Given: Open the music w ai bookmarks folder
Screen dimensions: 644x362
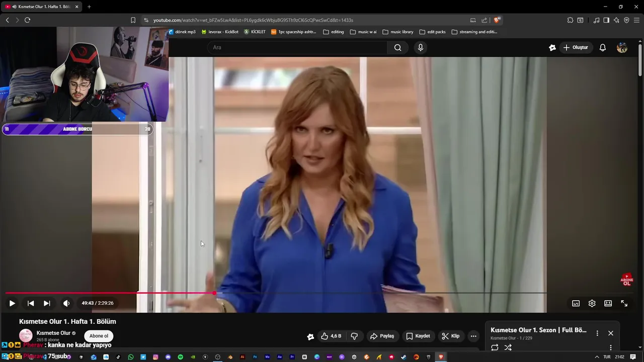Looking at the screenshot, I should [363, 32].
